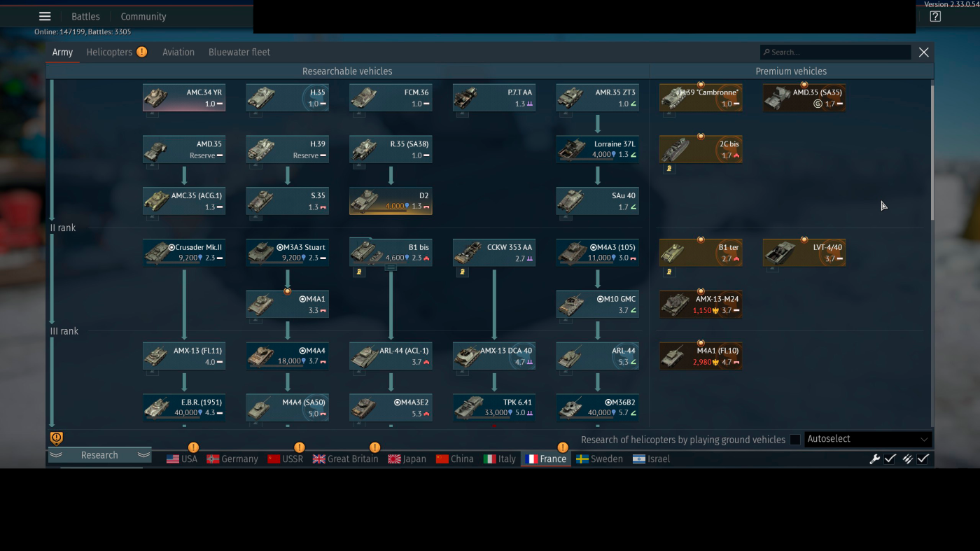The height and width of the screenshot is (551, 980).
Task: Pick the M3A3 Stuart tank
Action: [288, 253]
